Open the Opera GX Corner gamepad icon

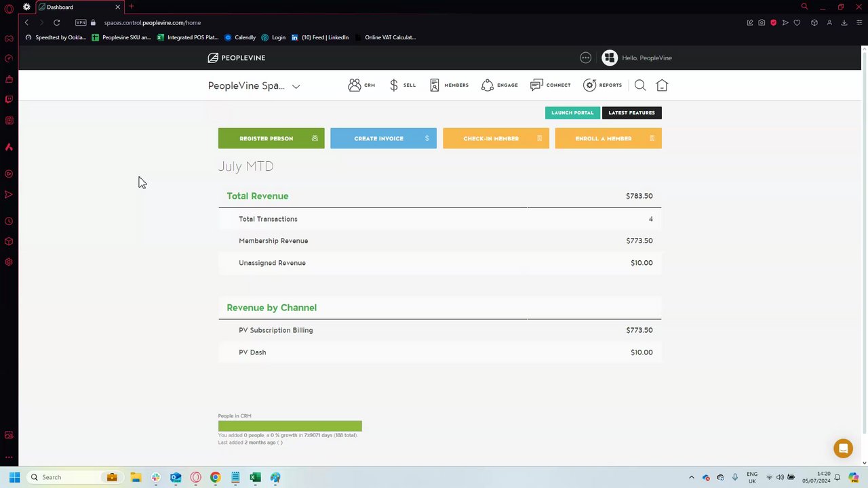pyautogui.click(x=9, y=39)
